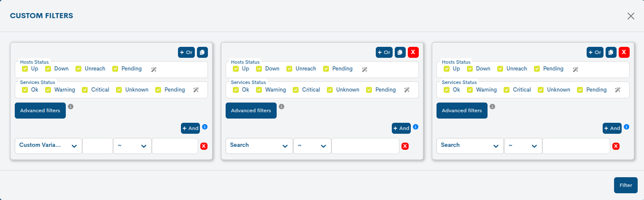
Task: Click the info icon beside the third panel's And button
Action: click(x=627, y=127)
